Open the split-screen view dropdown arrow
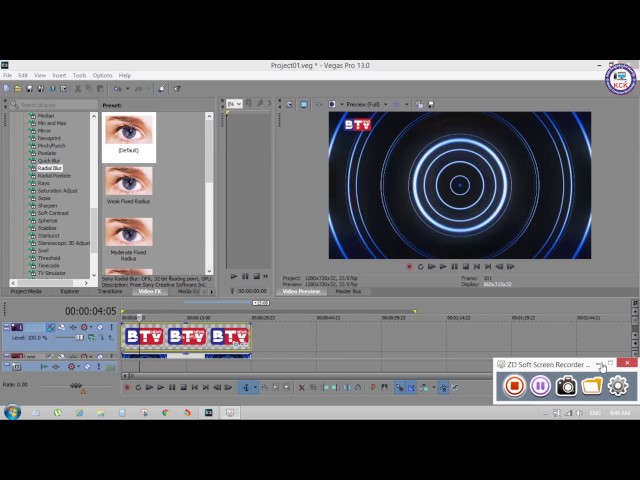Image resolution: width=640 pixels, height=480 pixels. coord(342,104)
